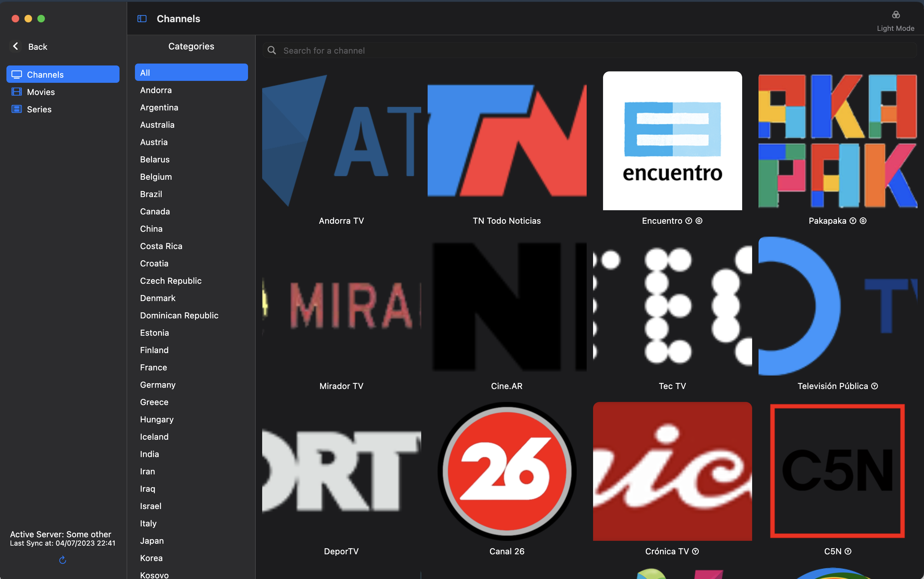Viewport: 924px width, 579px height.
Task: Choose the Japan category
Action: [152, 541]
